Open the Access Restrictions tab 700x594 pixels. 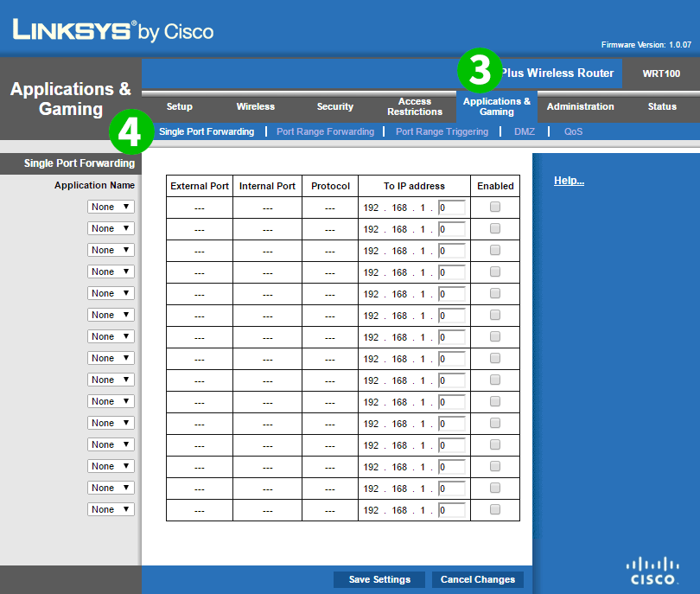415,106
